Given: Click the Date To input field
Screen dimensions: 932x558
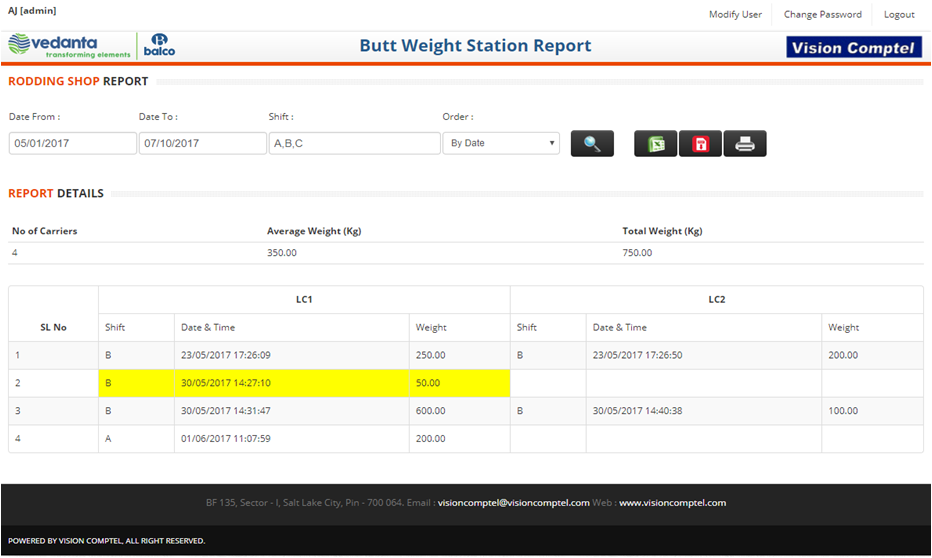Looking at the screenshot, I should click(x=203, y=143).
